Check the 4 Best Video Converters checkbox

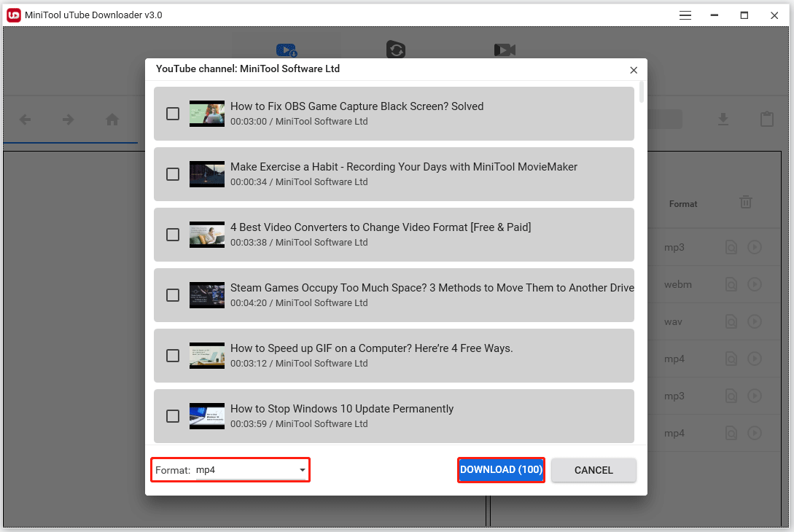pos(173,235)
